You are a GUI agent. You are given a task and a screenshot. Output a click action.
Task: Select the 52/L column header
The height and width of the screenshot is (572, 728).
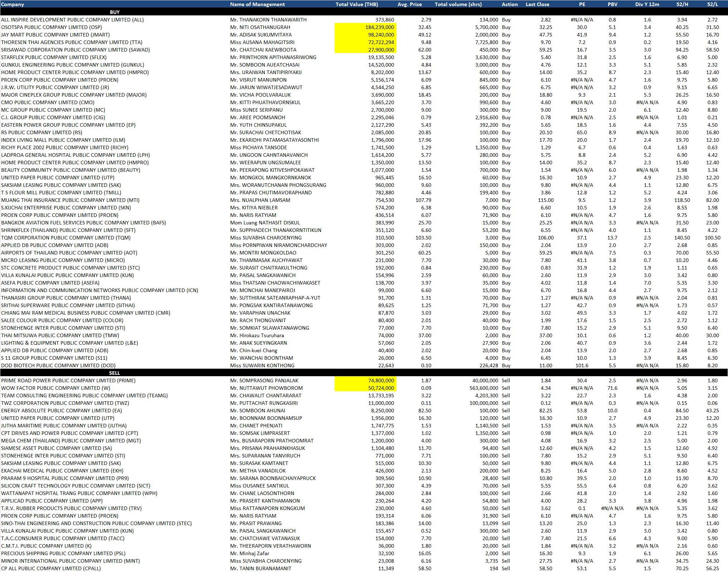pyautogui.click(x=712, y=4)
